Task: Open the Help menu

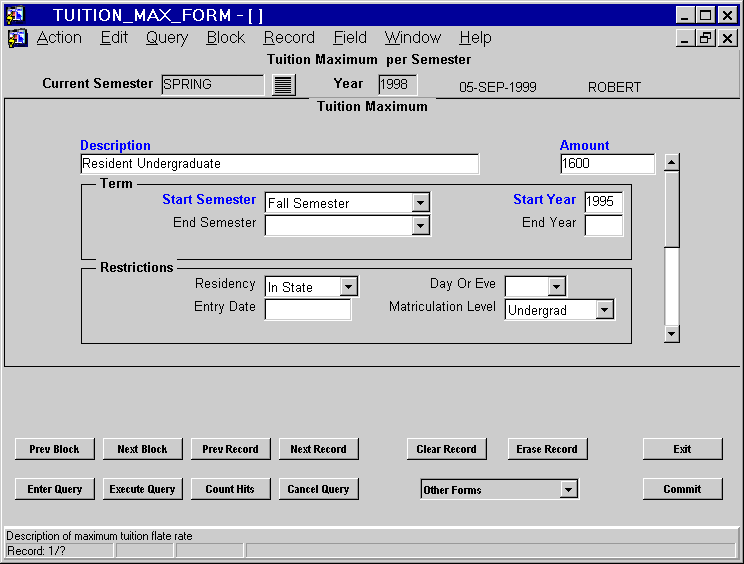Action: [x=475, y=37]
